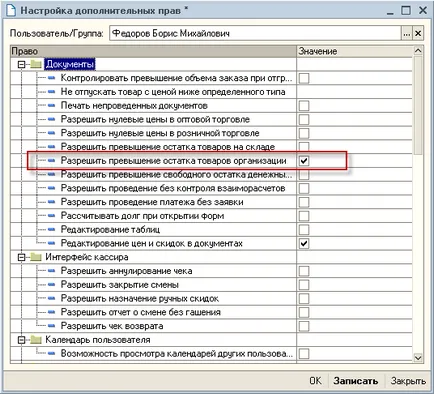Enable Редактирование таблиц checkbox

(x=304, y=230)
